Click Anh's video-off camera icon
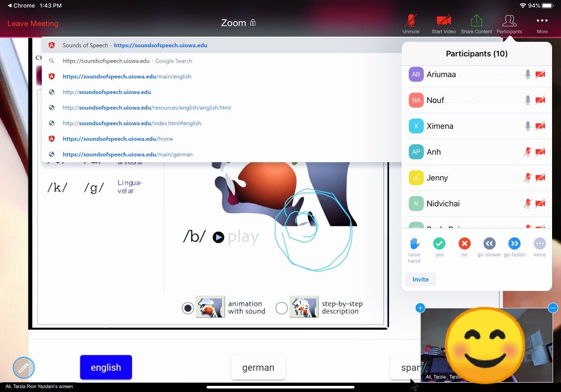Screen dimensions: 561x392 [x=540, y=152]
